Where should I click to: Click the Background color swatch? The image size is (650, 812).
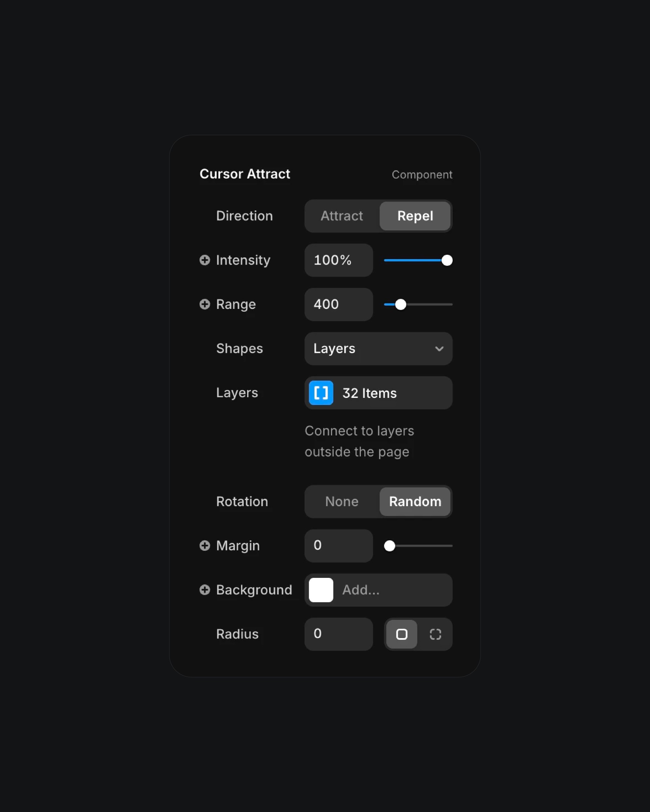click(320, 590)
